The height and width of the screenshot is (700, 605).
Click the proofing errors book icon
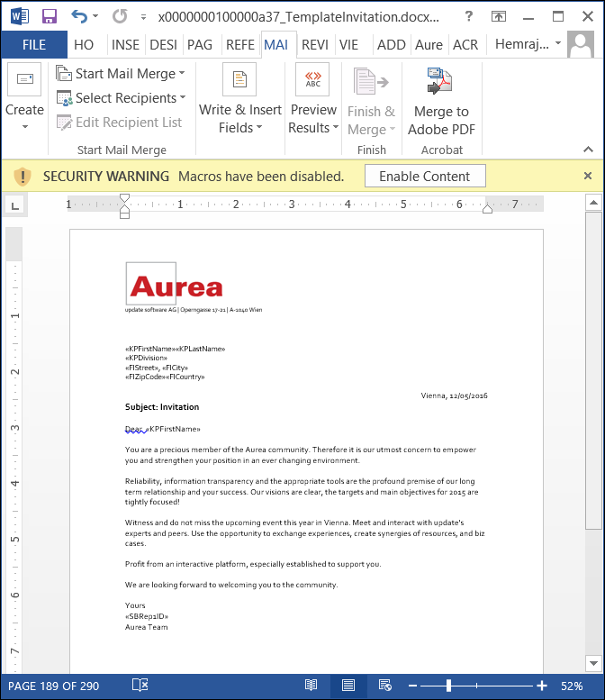pos(140,686)
